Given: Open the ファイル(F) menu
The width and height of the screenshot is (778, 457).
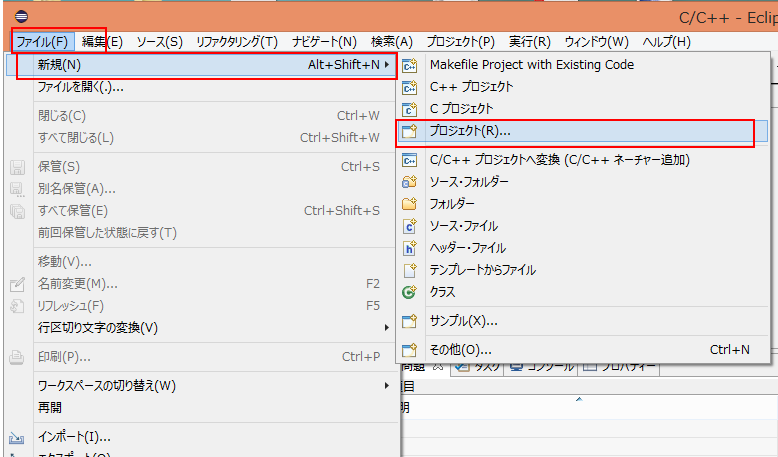Looking at the screenshot, I should coord(42,42).
